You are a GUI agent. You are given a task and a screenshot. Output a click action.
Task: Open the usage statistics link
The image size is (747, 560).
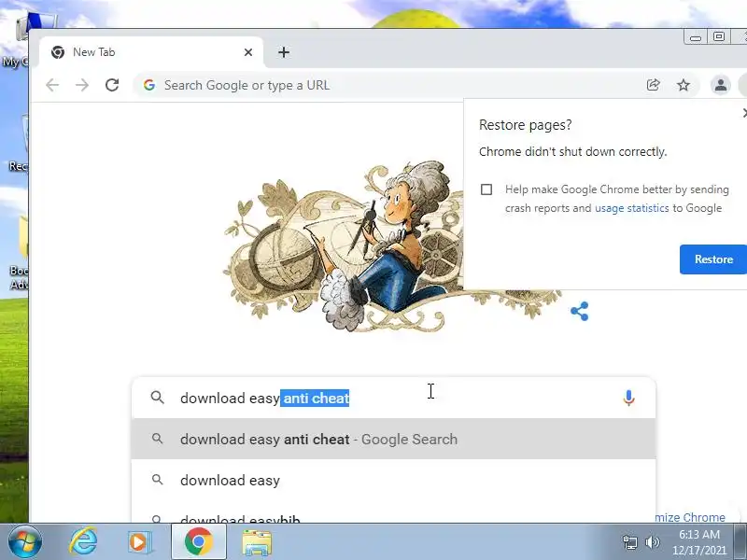tap(632, 208)
